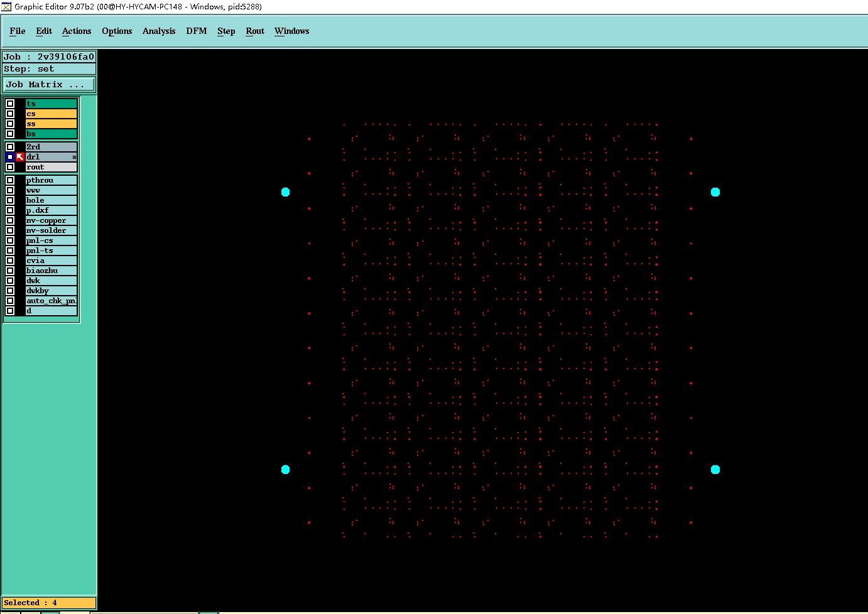Click the lower-right cyan tooling hole

click(715, 470)
